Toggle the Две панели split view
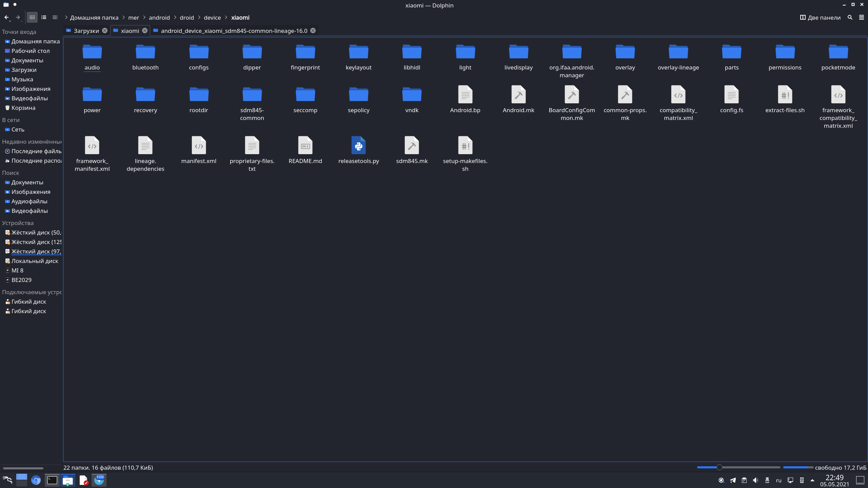Viewport: 868px width, 488px height. [x=820, y=18]
